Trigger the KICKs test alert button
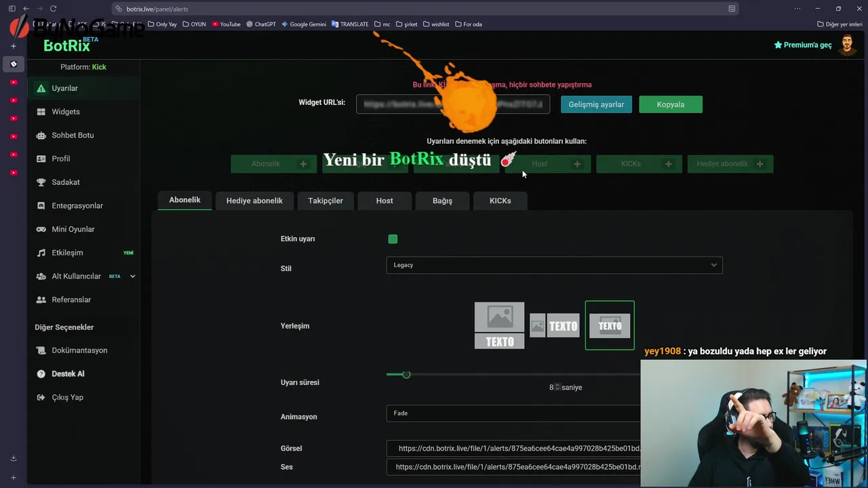868x488 pixels. pos(639,164)
